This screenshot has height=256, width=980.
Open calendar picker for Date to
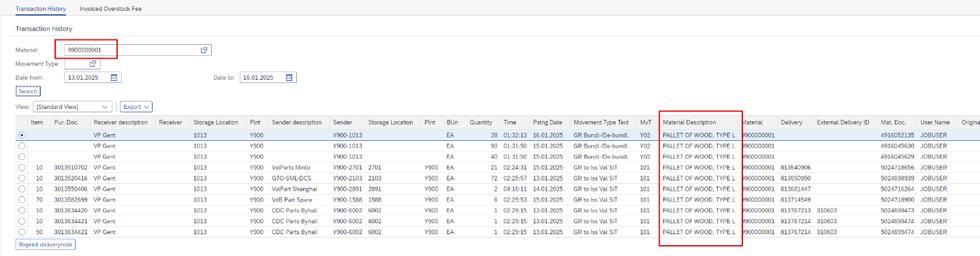pos(289,78)
